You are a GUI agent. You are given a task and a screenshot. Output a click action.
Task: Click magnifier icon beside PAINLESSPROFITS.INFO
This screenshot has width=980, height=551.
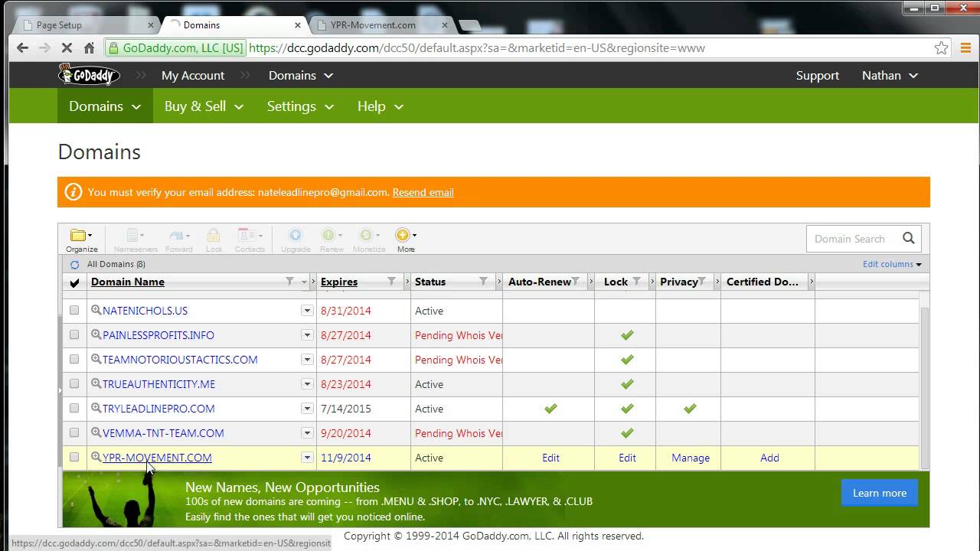(96, 335)
